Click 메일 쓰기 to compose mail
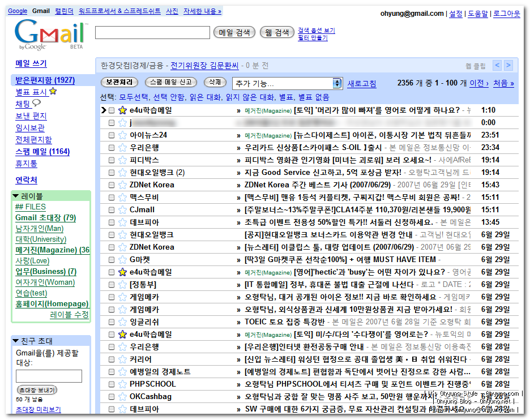The height and width of the screenshot is (420, 530). click(31, 63)
